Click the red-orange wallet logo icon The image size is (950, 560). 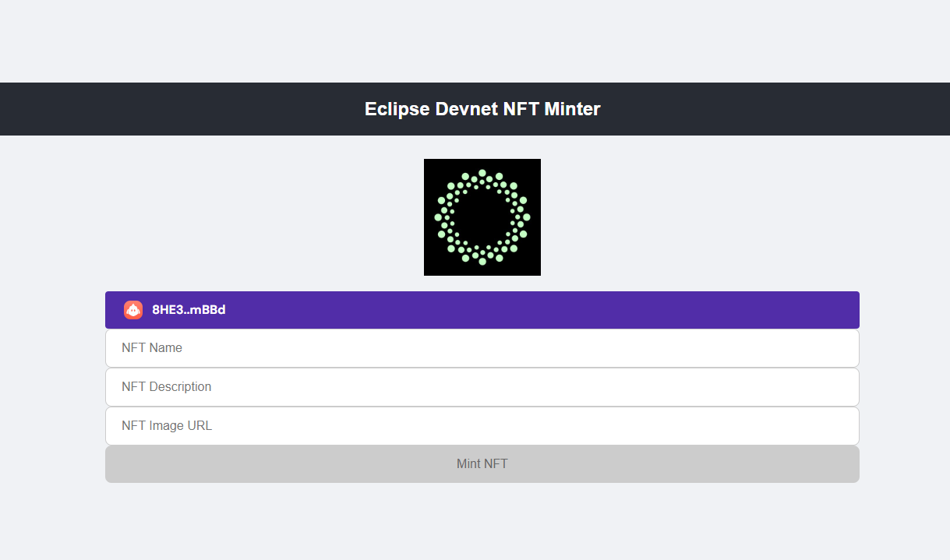(x=133, y=310)
